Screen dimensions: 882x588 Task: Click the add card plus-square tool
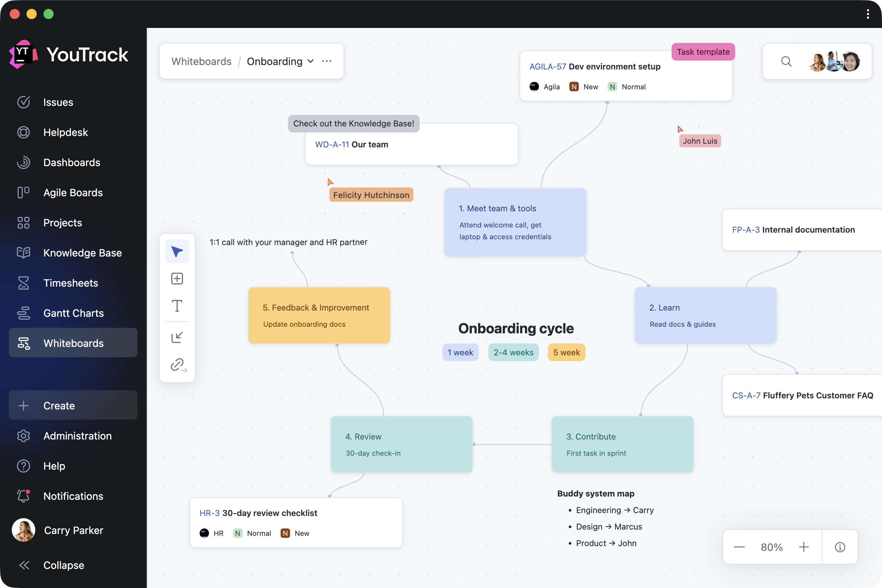(x=177, y=279)
